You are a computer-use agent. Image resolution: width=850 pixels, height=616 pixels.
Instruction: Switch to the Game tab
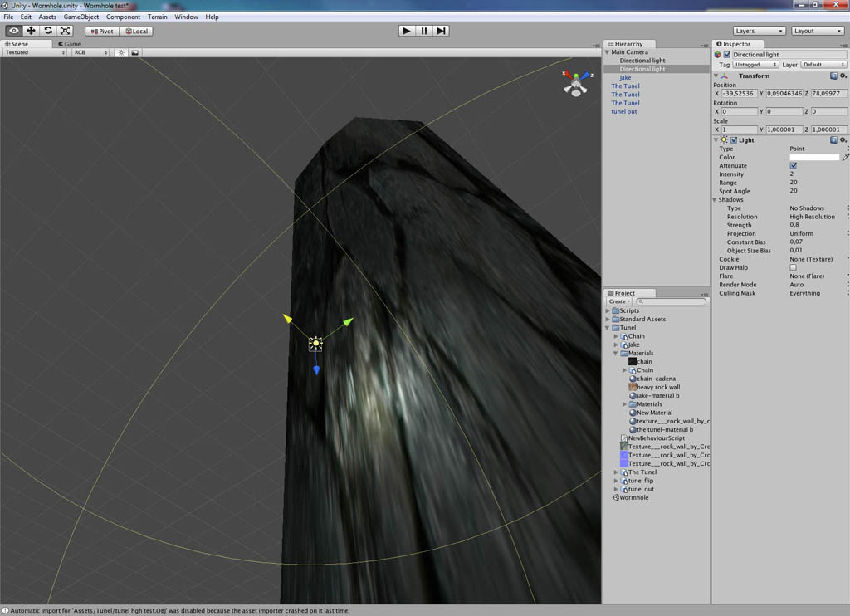70,43
